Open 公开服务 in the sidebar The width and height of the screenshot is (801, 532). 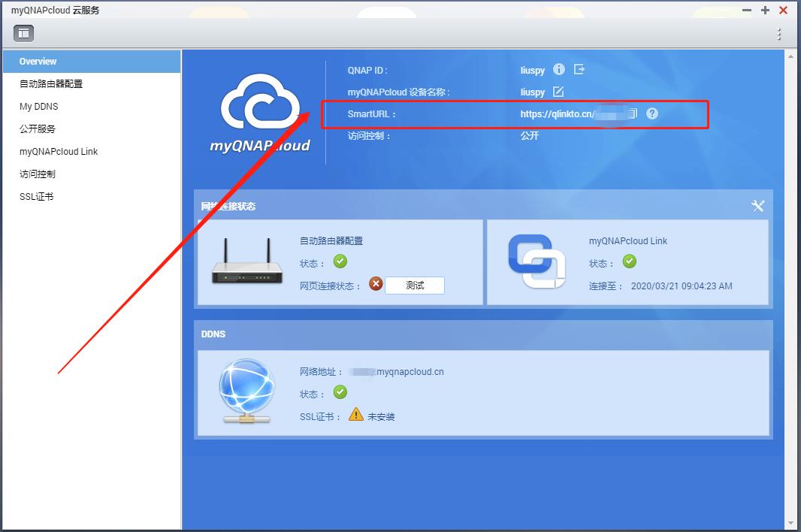(92, 128)
